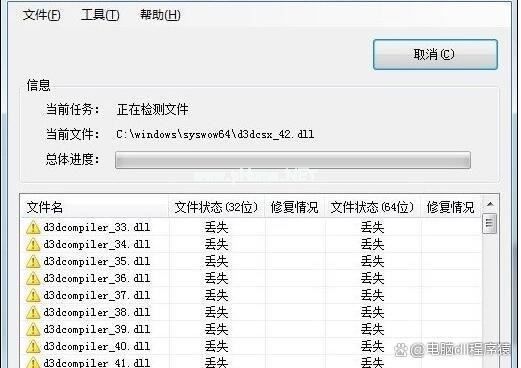Open the 文件(F) menu

point(41,15)
